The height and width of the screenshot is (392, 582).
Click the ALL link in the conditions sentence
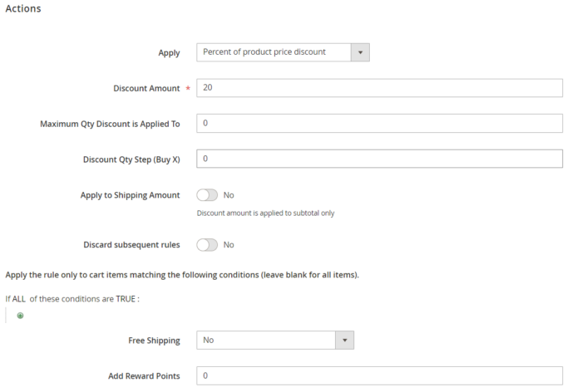point(19,299)
